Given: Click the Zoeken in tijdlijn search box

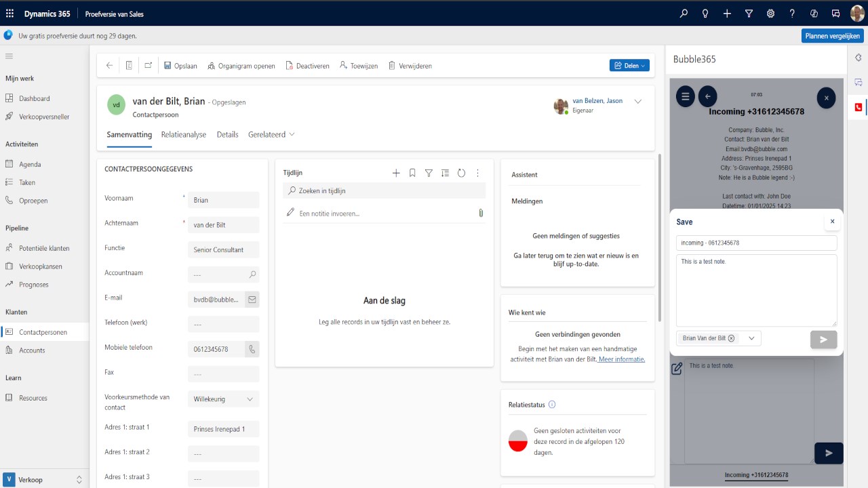Looking at the screenshot, I should tap(384, 191).
